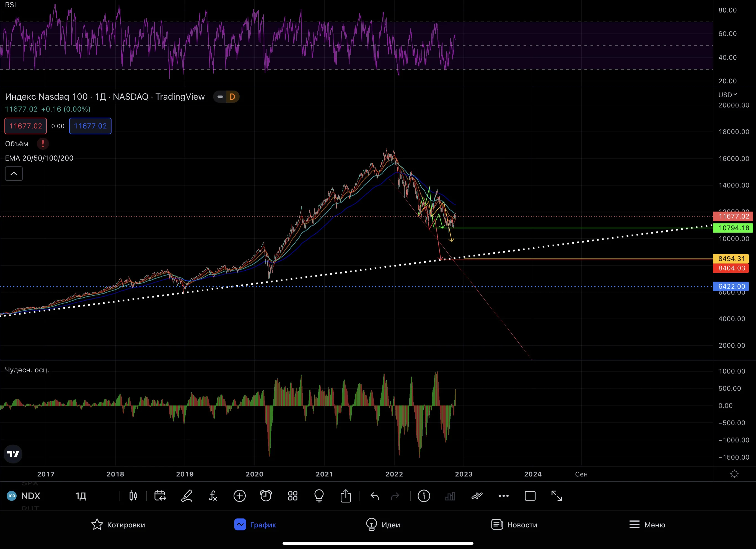
Task: Select the EMA 20/50/100/200 indicator label
Action: (39, 158)
